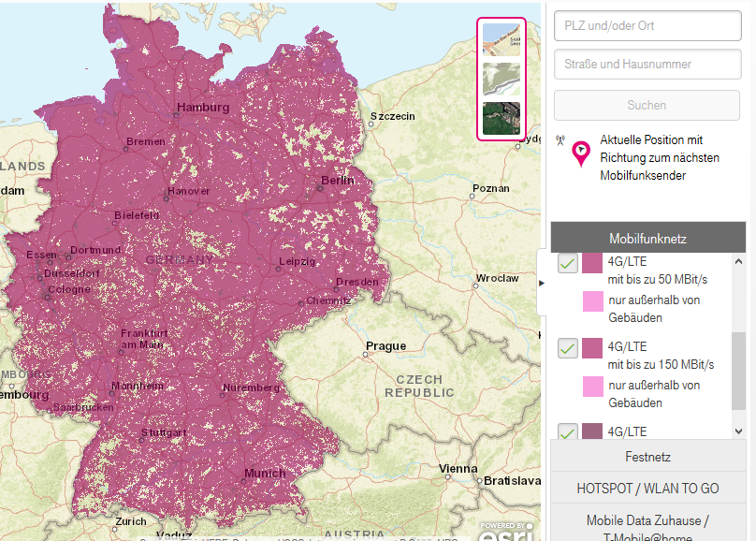756x541 pixels.
Task: Click Bratislava on the map
Action: pyautogui.click(x=512, y=481)
